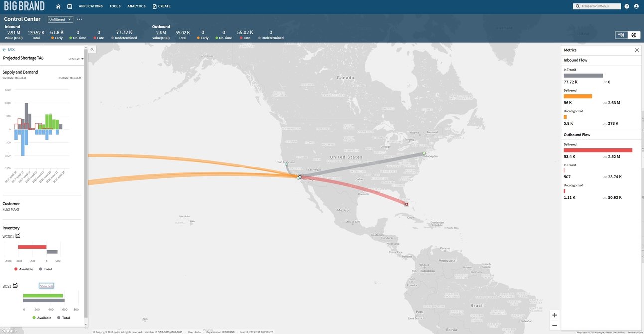The height and width of the screenshot is (334, 644).
Task: Open the ANALYTICS menu
Action: pyautogui.click(x=136, y=6)
